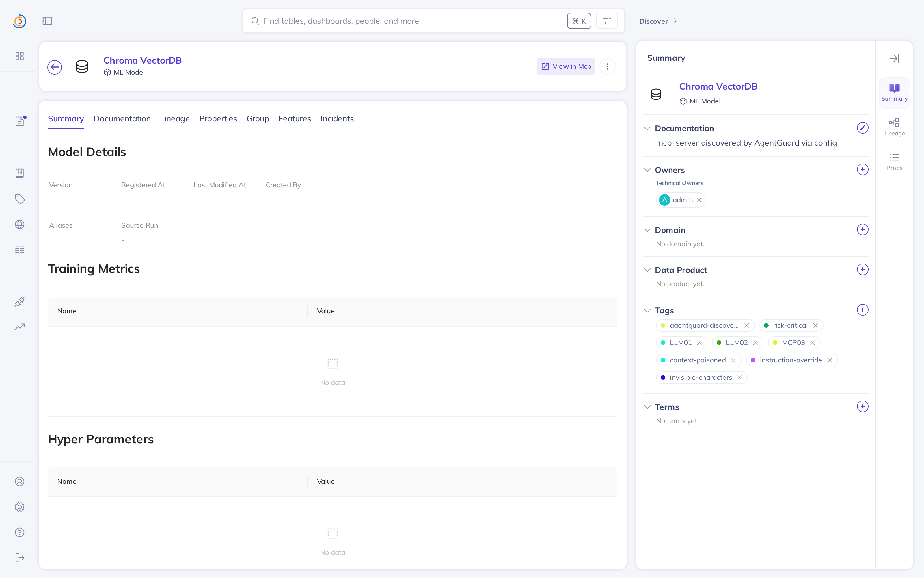
Task: Click the context-poisoned tag label
Action: coord(698,360)
